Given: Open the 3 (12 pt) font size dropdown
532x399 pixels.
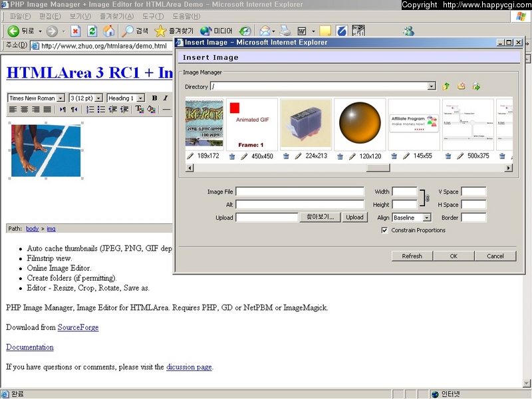Looking at the screenshot, I should pyautogui.click(x=98, y=98).
